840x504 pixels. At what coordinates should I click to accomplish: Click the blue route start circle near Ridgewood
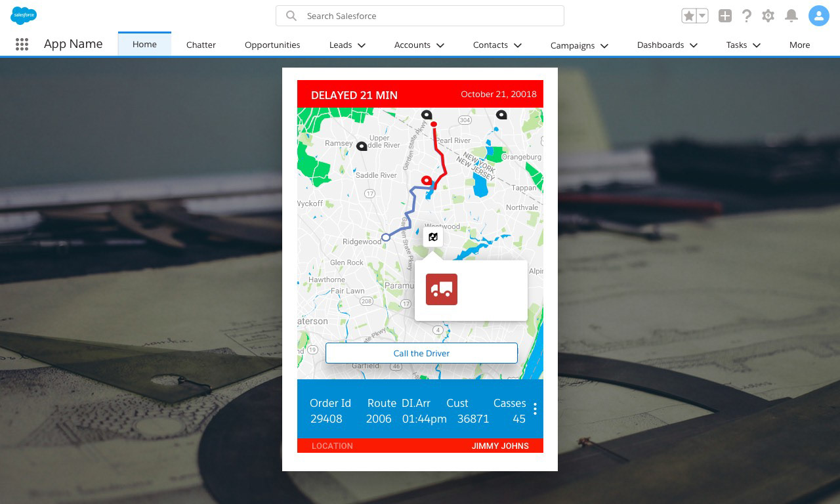pyautogui.click(x=386, y=238)
